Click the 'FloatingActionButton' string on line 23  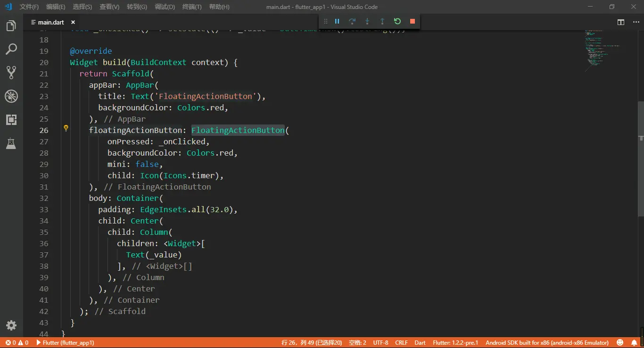(206, 96)
